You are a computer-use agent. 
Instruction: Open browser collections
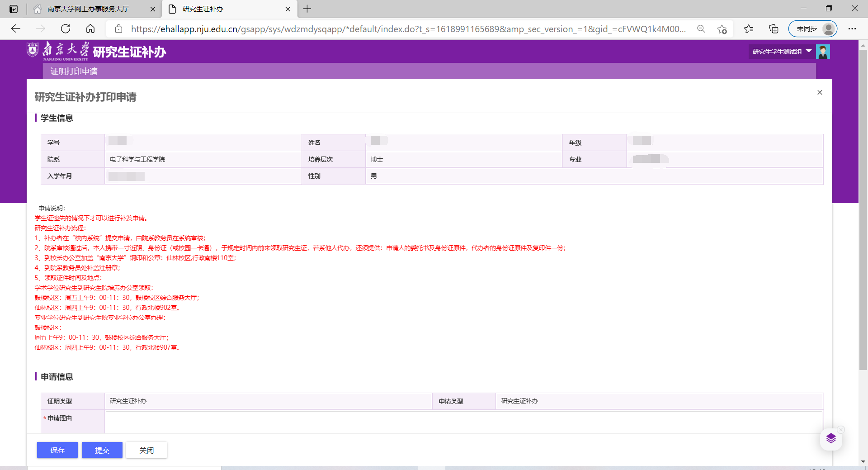tap(774, 29)
